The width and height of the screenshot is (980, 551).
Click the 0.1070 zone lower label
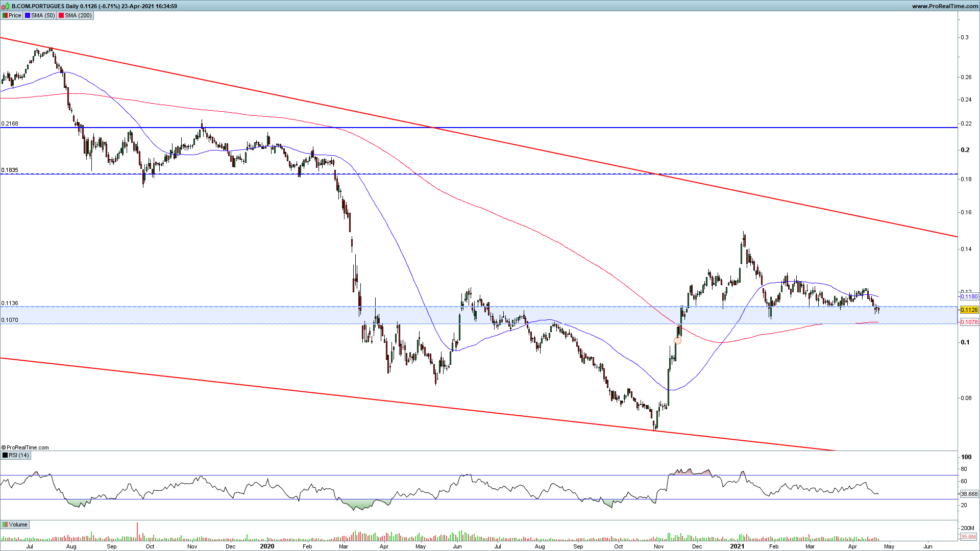click(10, 320)
